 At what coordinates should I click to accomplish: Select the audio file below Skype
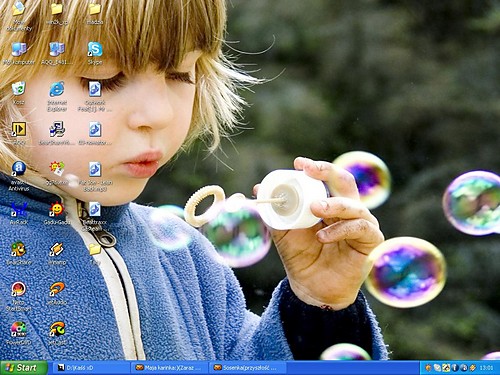tap(95, 89)
